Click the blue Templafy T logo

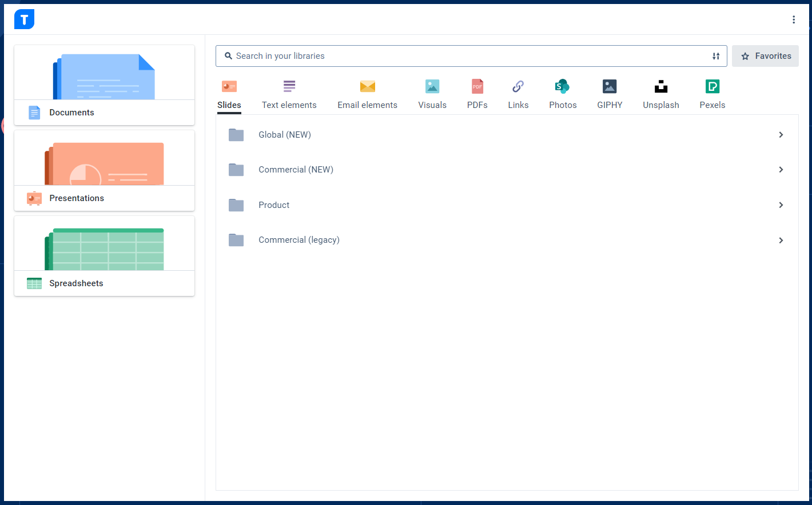(x=24, y=19)
